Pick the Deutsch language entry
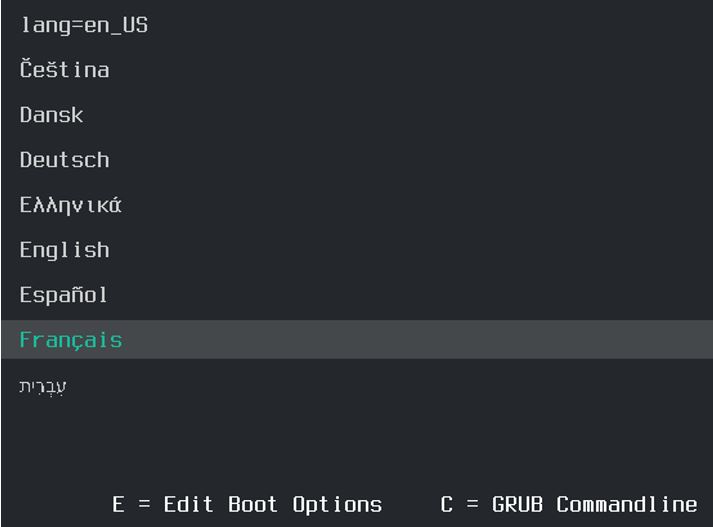This screenshot has height=527, width=713. point(64,160)
